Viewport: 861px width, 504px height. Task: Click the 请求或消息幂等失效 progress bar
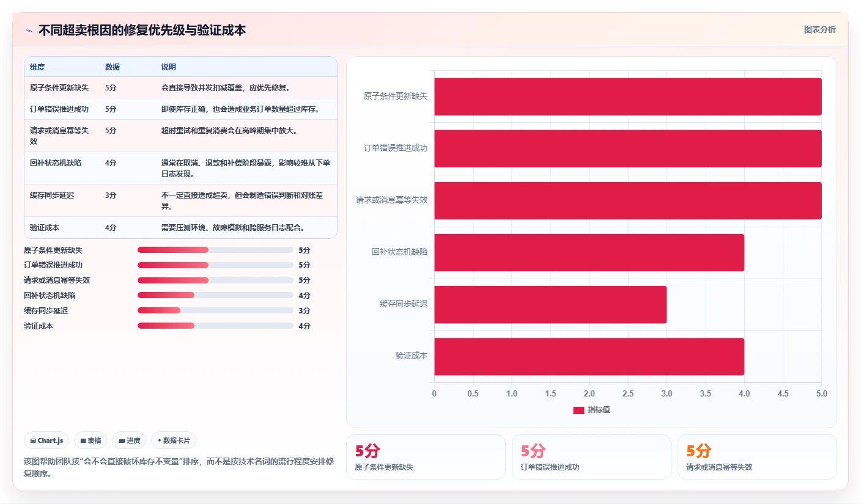click(x=215, y=280)
